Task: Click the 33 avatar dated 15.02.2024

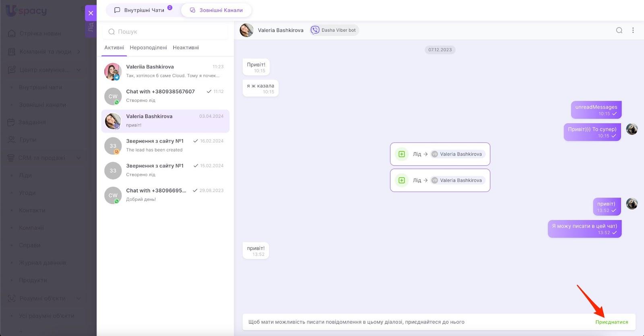Action: tap(113, 171)
